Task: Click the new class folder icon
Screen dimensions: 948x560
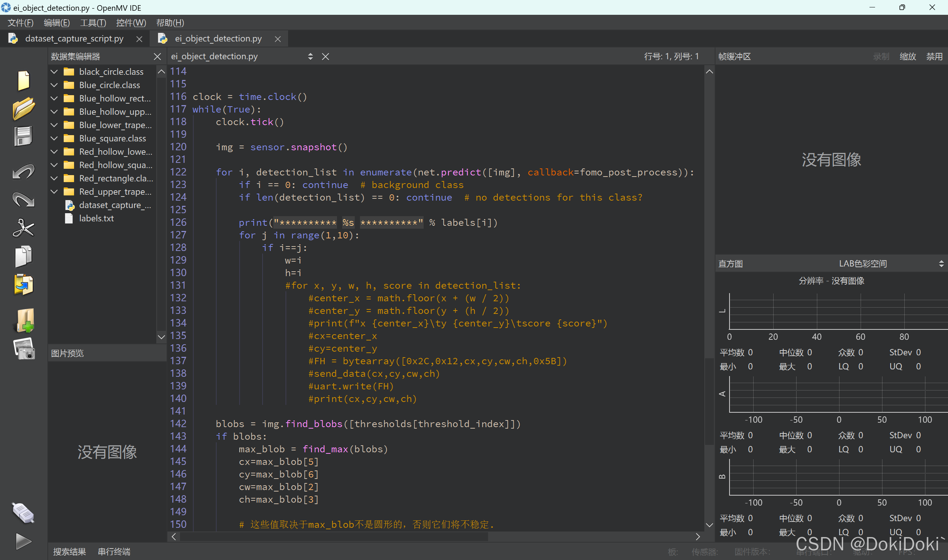Action: [x=25, y=321]
